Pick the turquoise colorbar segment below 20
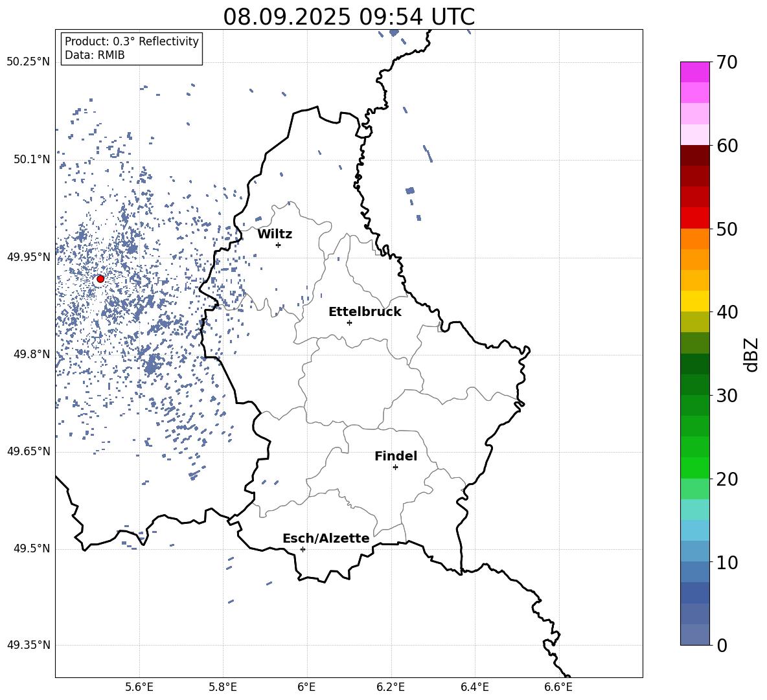The image size is (767, 700). point(695,510)
